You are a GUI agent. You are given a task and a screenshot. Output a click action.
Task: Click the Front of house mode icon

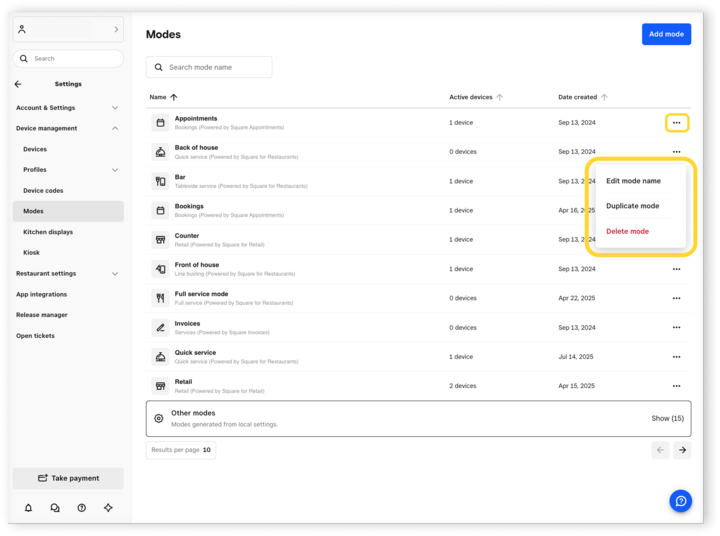tap(160, 269)
